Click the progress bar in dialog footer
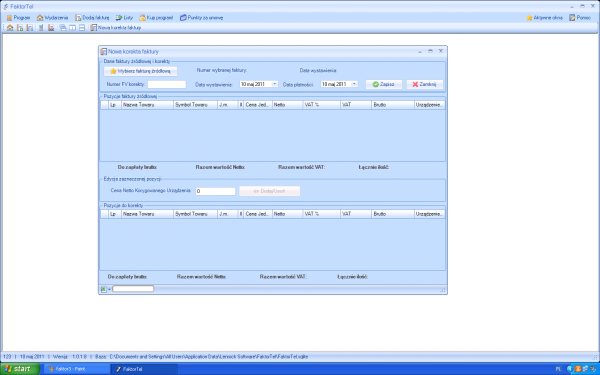This screenshot has height=375, width=600. click(133, 289)
